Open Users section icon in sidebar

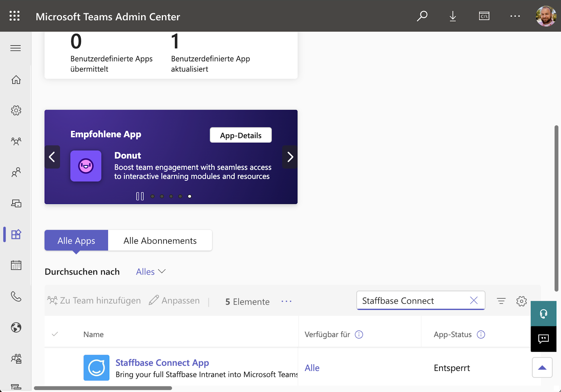(x=16, y=172)
